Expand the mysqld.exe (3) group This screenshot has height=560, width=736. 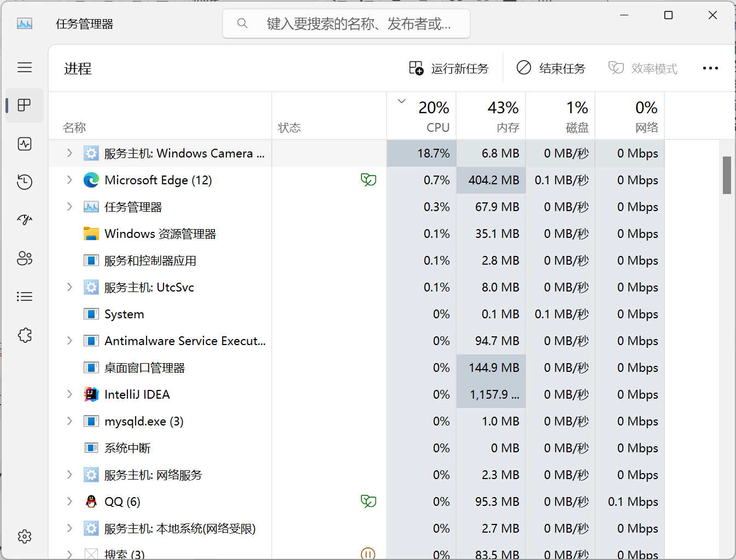pyautogui.click(x=69, y=421)
